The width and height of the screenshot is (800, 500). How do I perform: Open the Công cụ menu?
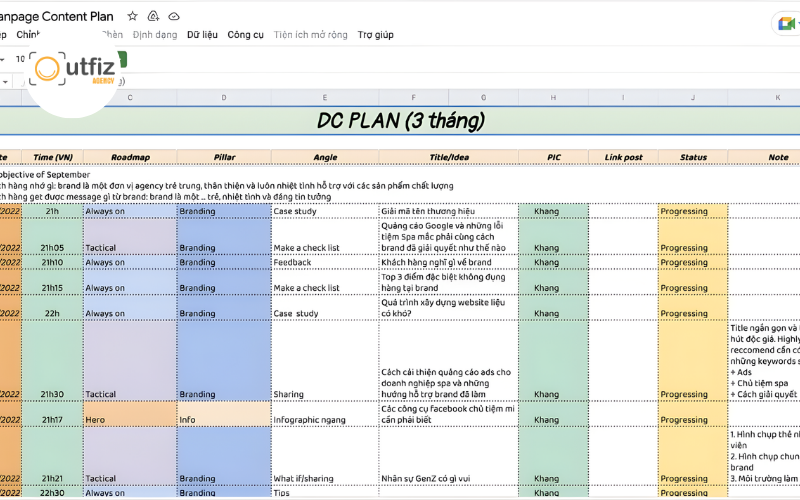[x=245, y=35]
